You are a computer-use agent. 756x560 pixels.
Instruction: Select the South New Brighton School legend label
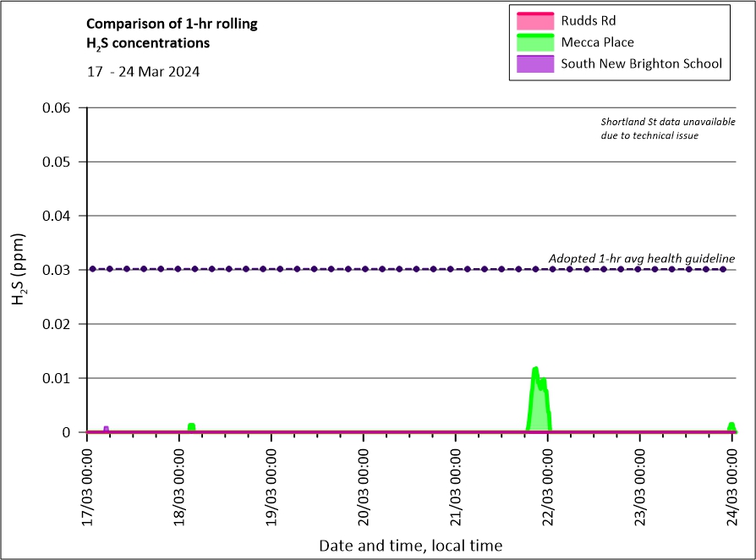pos(641,63)
